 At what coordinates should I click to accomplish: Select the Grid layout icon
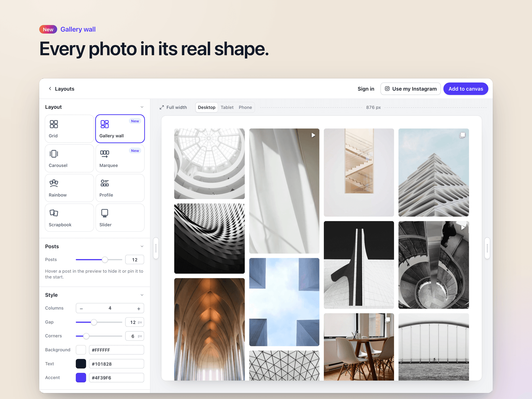(x=54, y=124)
